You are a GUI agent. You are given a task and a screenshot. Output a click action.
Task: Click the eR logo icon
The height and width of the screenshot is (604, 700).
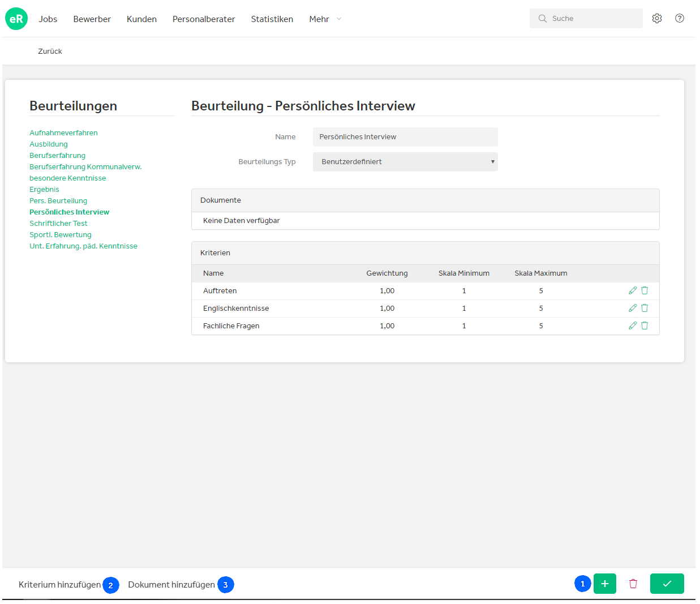pos(16,19)
